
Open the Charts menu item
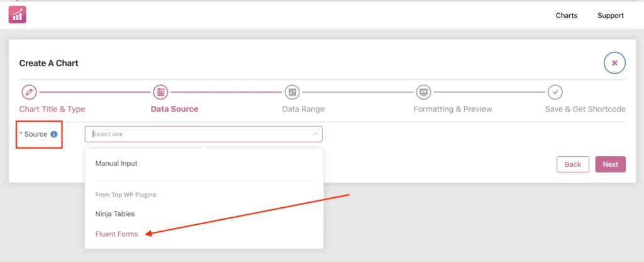coord(567,16)
